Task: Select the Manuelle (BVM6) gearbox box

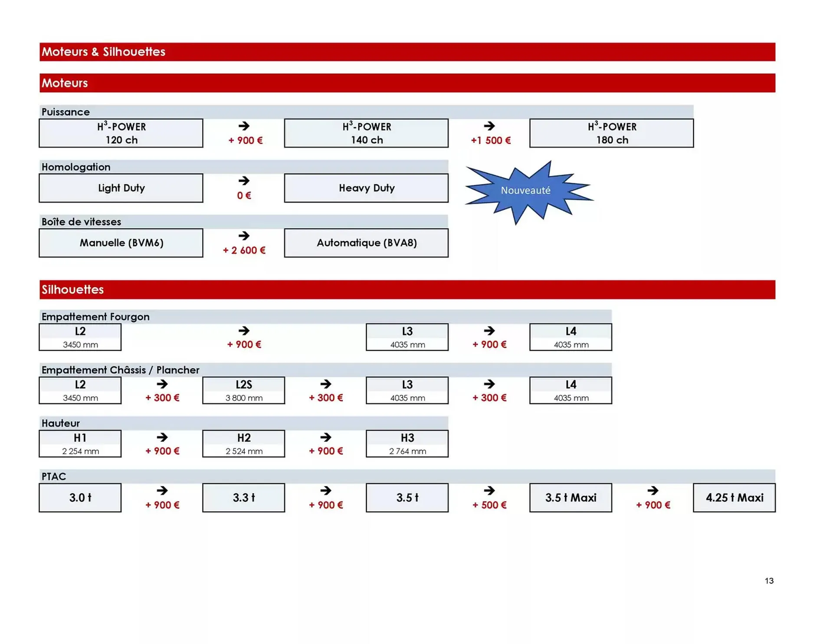Action: (x=121, y=243)
